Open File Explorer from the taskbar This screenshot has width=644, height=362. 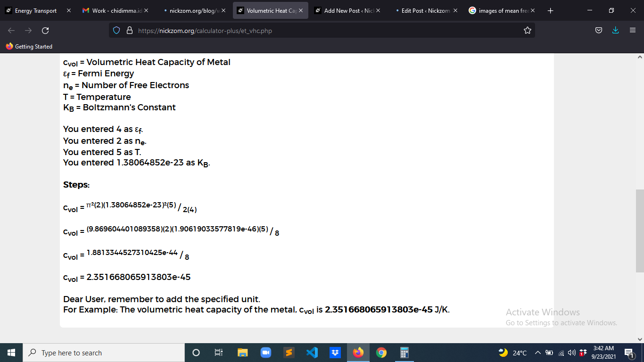pyautogui.click(x=242, y=353)
